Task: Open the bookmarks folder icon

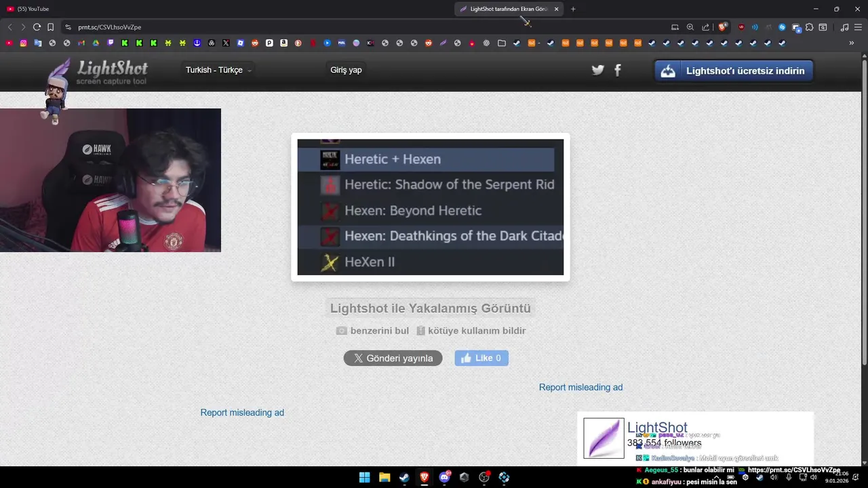Action: (502, 43)
